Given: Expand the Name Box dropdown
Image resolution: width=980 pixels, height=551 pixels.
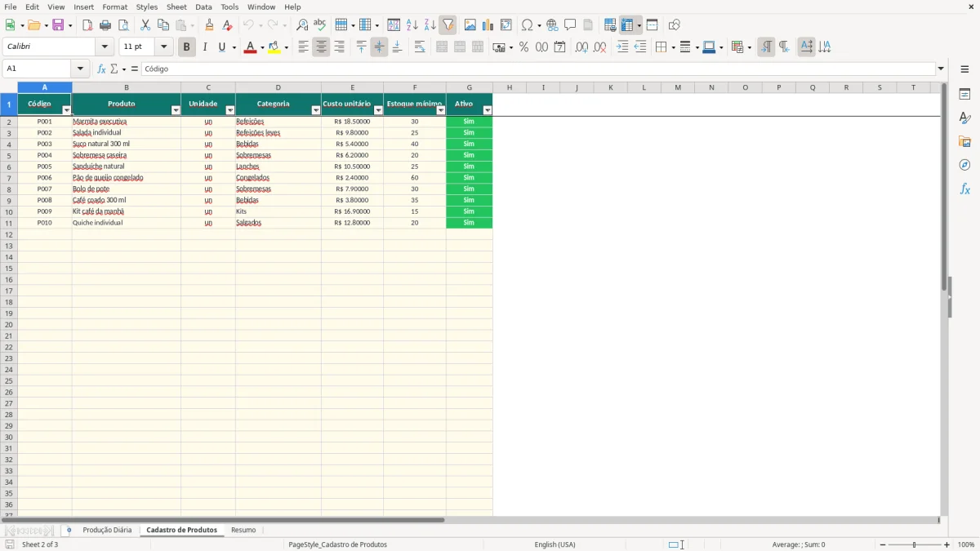Looking at the screenshot, I should click(80, 69).
